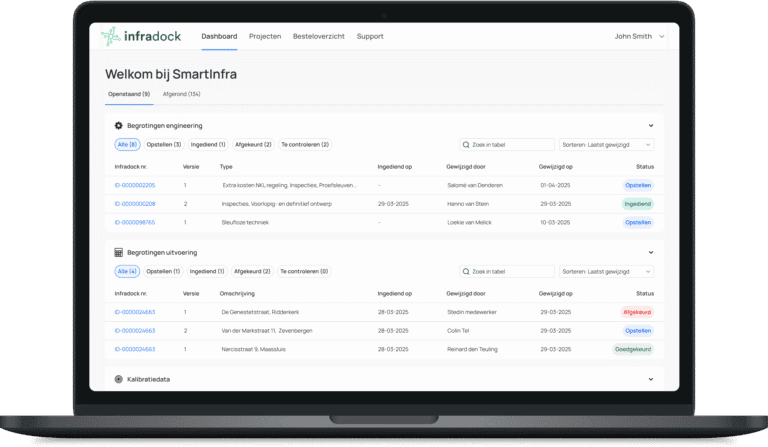Click the calculator icon beside Begrotingen uitvoering
Image resolution: width=768 pixels, height=447 pixels.
119,253
